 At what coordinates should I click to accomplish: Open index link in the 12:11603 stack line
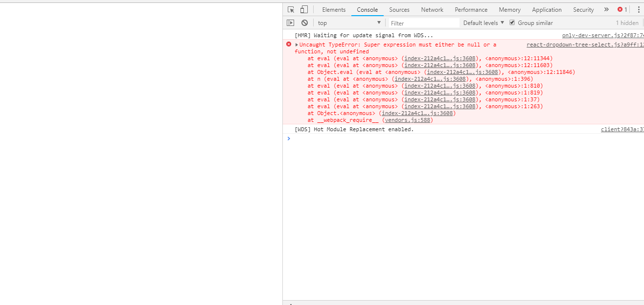point(440,65)
